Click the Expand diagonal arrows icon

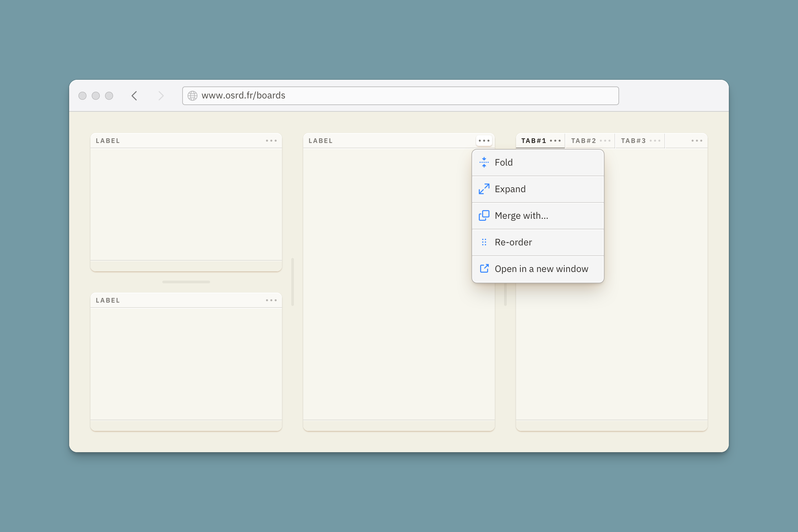(x=484, y=189)
